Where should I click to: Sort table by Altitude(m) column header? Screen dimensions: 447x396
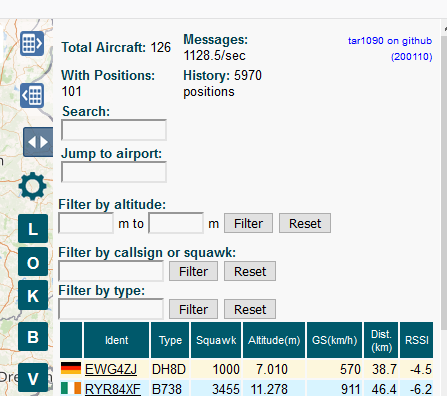(x=274, y=340)
